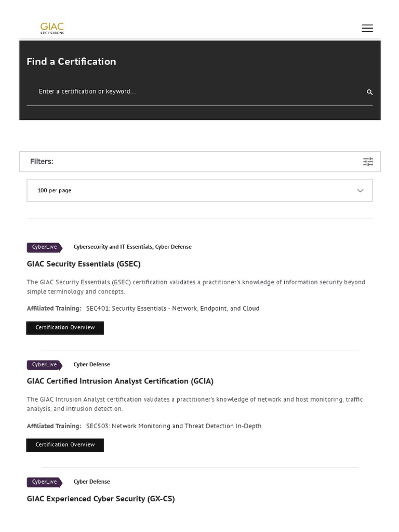Select Cyber Defense tag above GCIA
Image resolution: width=399 pixels, height=532 pixels.
click(91, 365)
